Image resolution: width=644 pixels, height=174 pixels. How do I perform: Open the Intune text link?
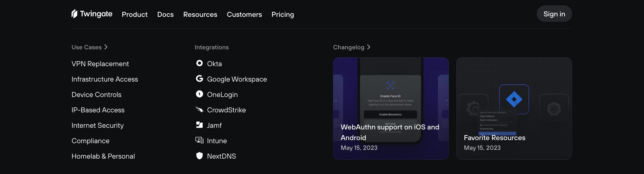point(217,141)
